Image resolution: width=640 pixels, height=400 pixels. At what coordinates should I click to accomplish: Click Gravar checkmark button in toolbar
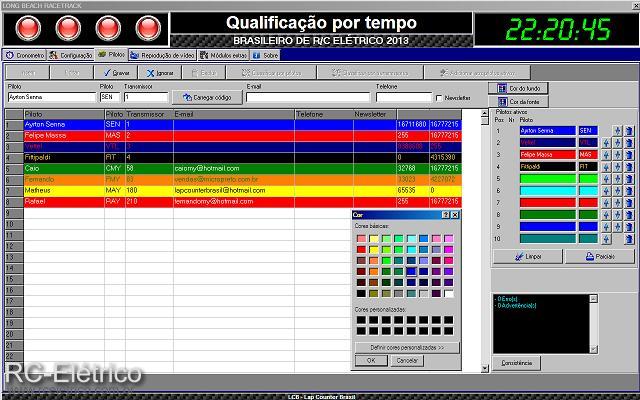click(x=117, y=73)
